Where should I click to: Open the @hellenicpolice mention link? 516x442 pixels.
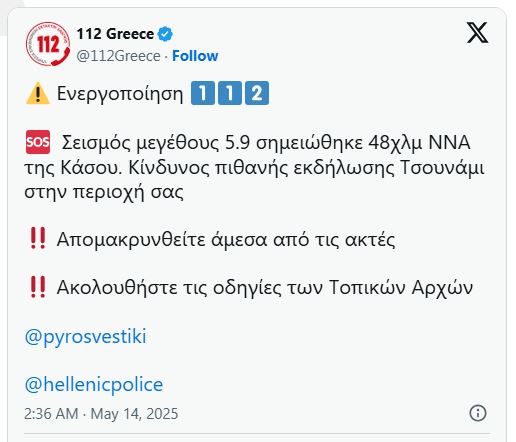tap(94, 384)
